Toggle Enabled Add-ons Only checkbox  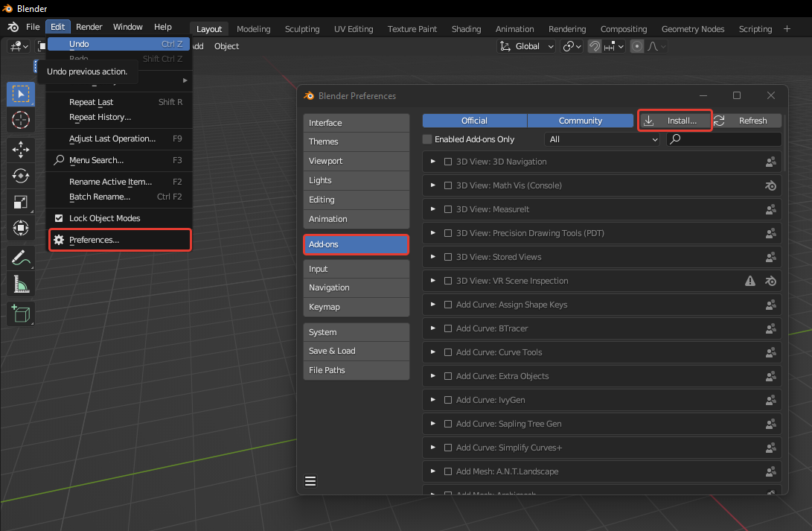click(x=427, y=139)
